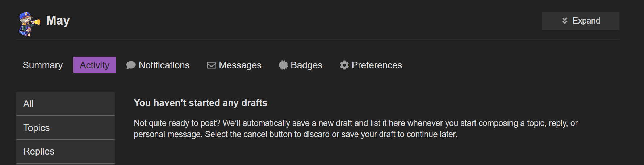644x165 pixels.
Task: Click the draft auto-save description paragraph
Action: click(356, 128)
